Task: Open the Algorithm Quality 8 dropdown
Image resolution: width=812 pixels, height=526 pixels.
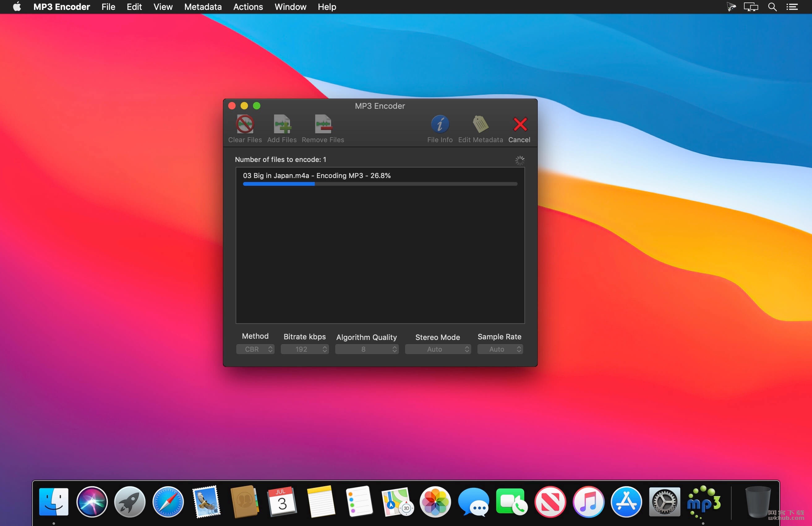Action: [x=367, y=349]
